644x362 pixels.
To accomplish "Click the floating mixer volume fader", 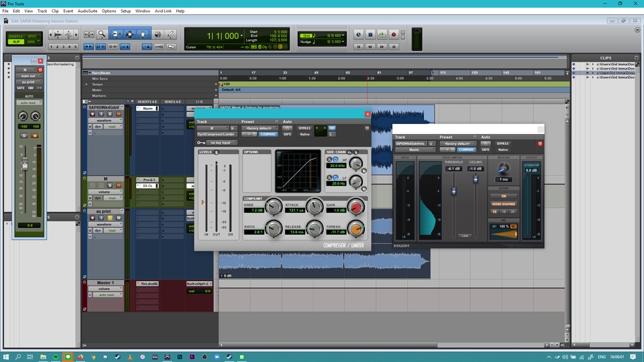I will [25, 164].
